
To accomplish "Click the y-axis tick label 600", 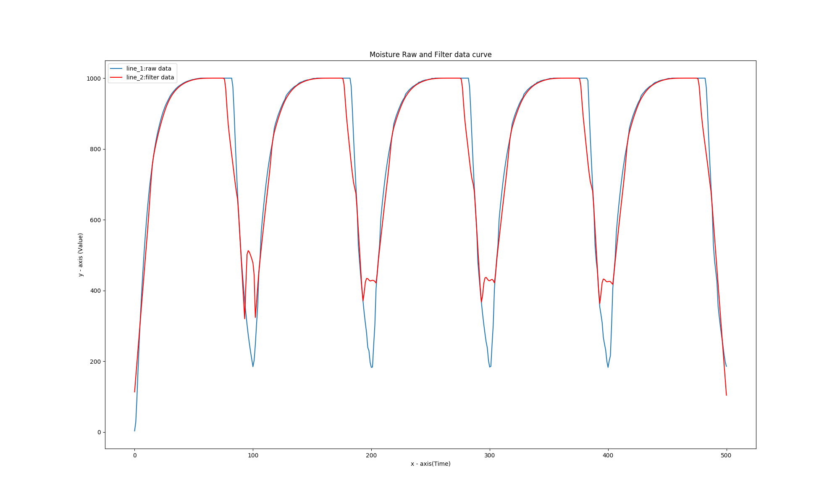I will pyautogui.click(x=95, y=220).
